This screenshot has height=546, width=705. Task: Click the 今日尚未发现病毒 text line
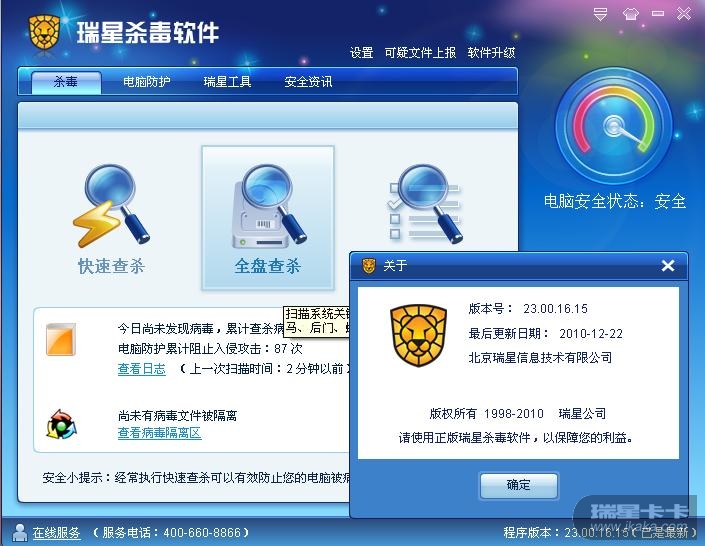point(201,328)
